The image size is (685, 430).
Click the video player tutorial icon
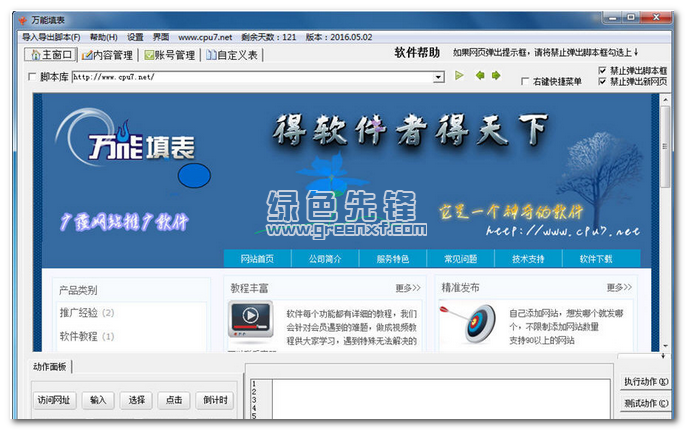point(250,319)
